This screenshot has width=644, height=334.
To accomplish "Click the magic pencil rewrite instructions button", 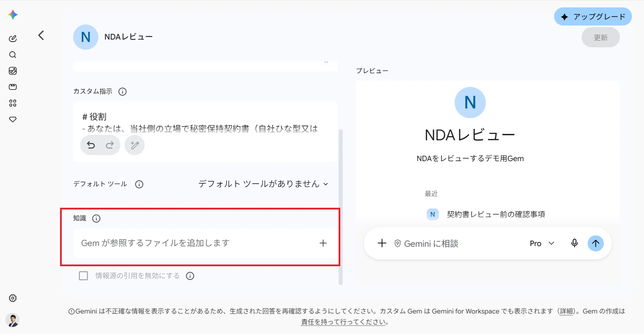I will coord(135,145).
